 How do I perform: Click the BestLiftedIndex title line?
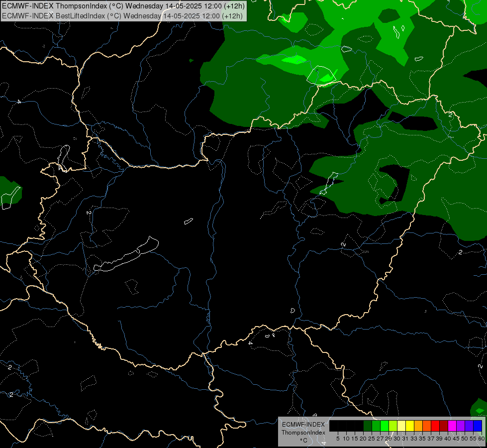122,15
